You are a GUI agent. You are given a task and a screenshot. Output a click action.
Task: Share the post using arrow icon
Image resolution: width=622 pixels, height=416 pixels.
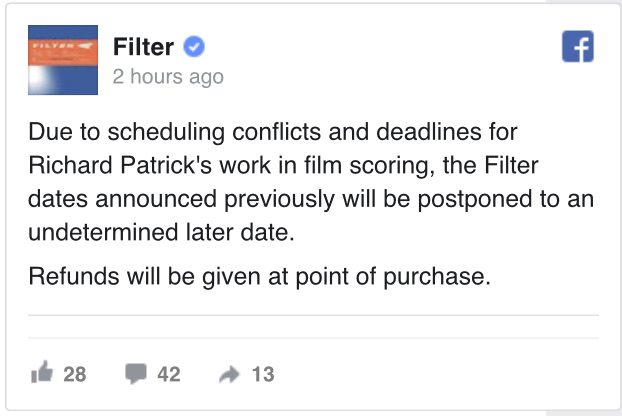coord(229,374)
